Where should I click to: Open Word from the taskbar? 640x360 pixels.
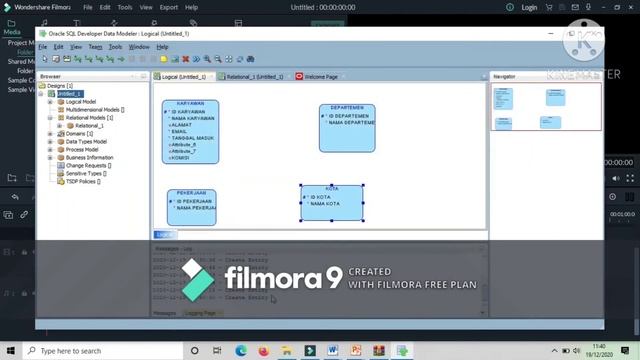click(x=333, y=351)
